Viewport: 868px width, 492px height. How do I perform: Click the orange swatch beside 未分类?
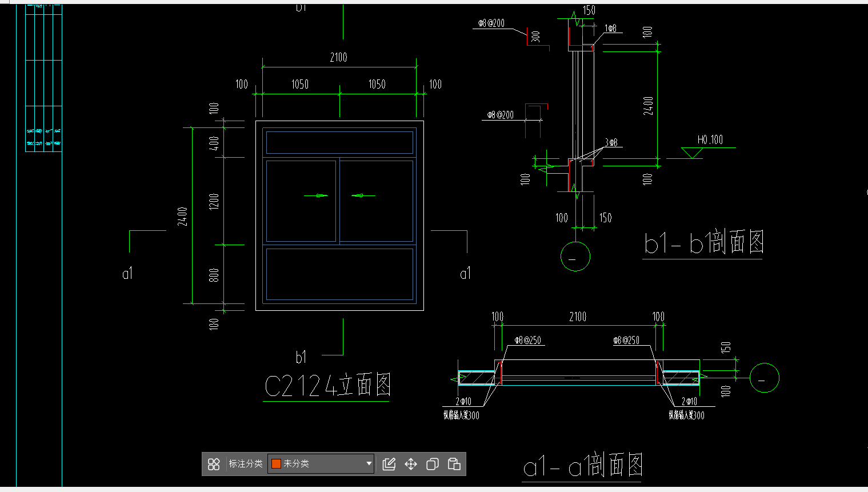point(276,463)
